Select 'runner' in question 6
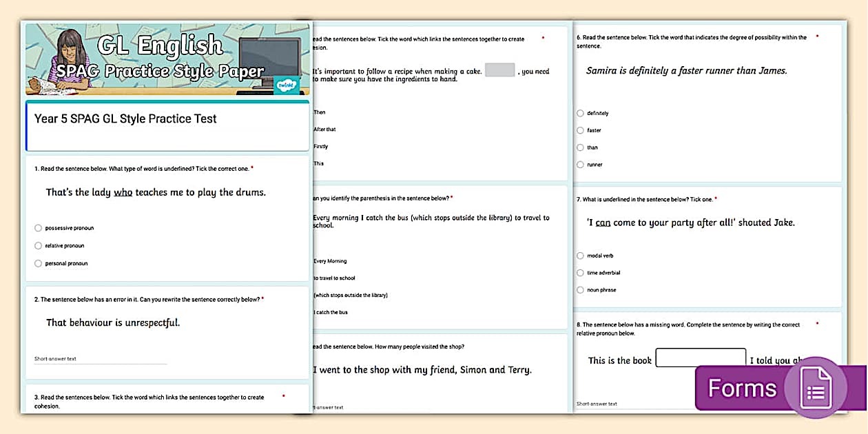Viewport: 868px width, 434px height. coord(580,164)
